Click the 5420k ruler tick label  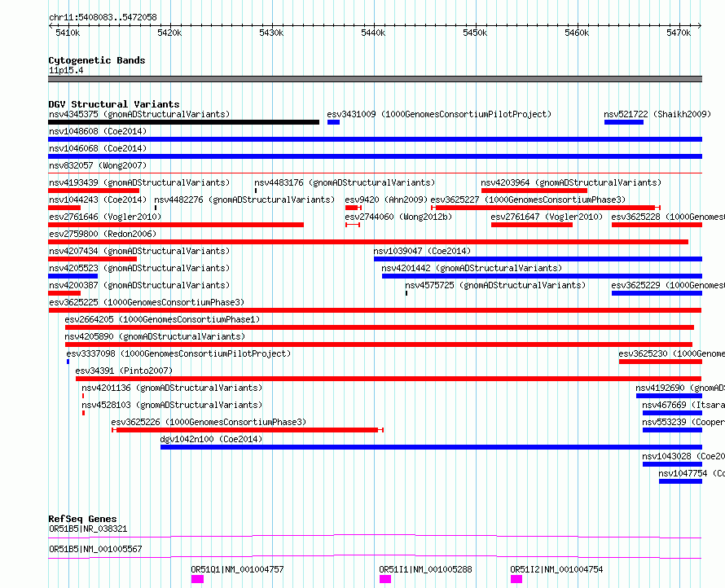[169, 33]
